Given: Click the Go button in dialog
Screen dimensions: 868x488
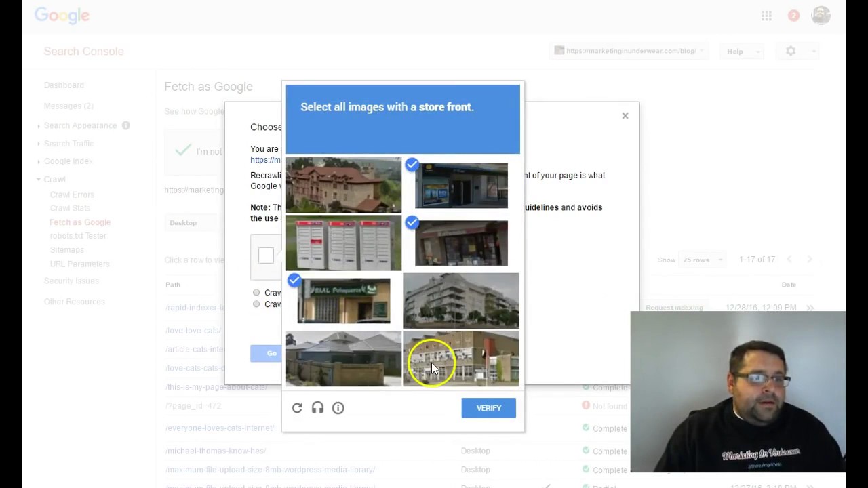Looking at the screenshot, I should click(266, 353).
